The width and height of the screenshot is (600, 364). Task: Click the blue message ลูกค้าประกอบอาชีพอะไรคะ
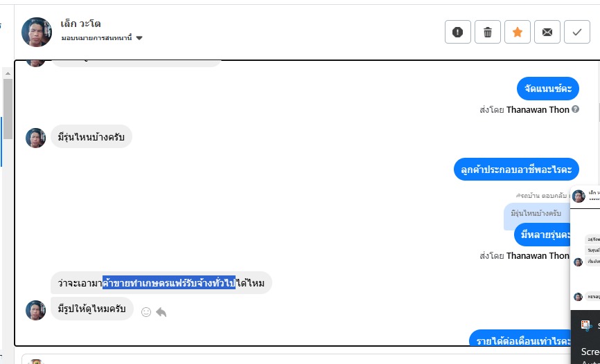point(516,169)
